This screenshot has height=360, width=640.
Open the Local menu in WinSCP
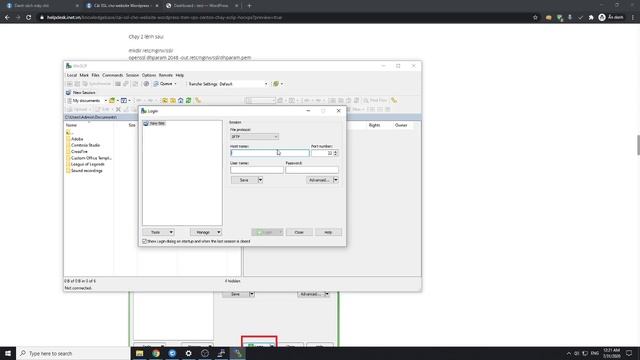click(x=72, y=75)
